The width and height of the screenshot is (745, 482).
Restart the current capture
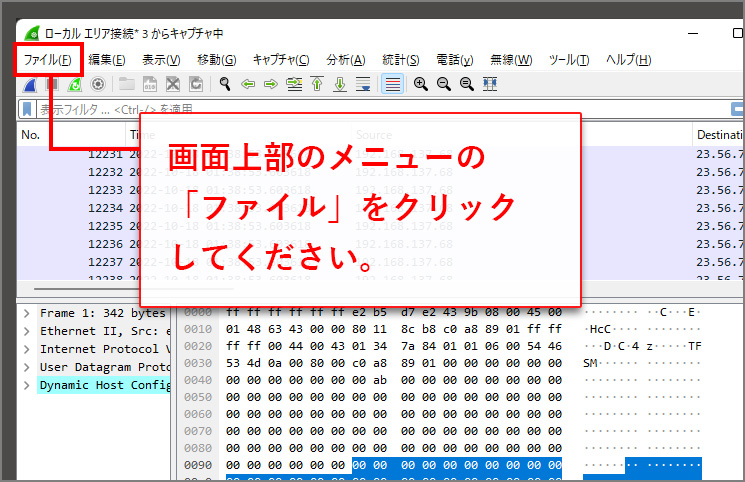click(75, 85)
